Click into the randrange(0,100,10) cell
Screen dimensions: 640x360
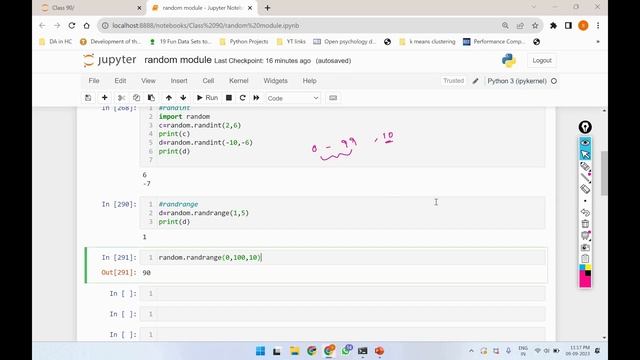click(x=342, y=258)
